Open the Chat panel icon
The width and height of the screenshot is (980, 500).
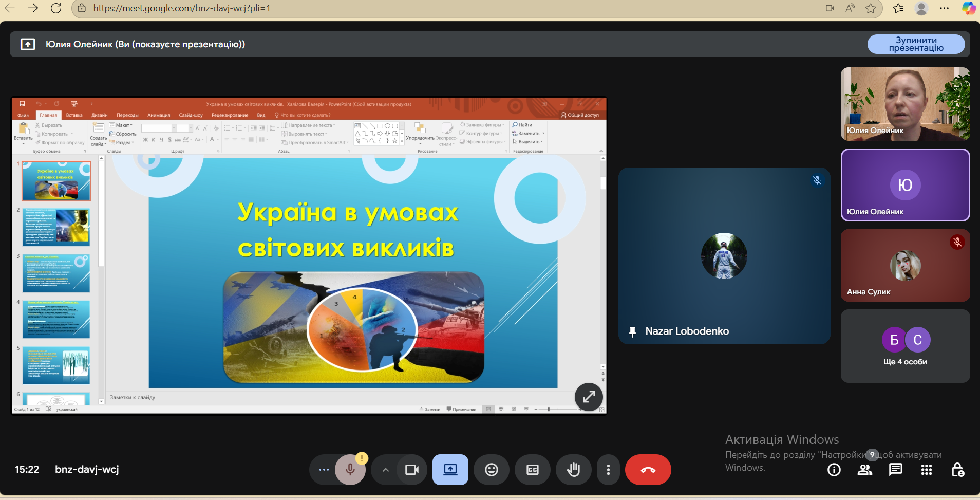click(896, 470)
